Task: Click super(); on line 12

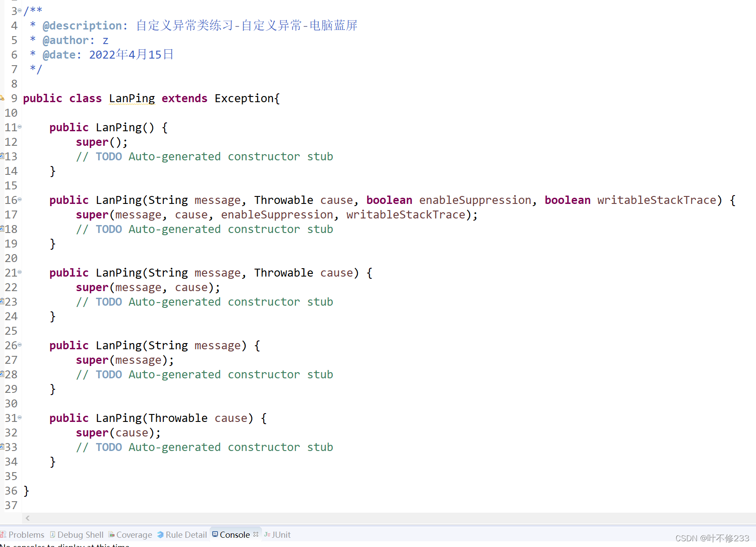Action: pyautogui.click(x=102, y=142)
